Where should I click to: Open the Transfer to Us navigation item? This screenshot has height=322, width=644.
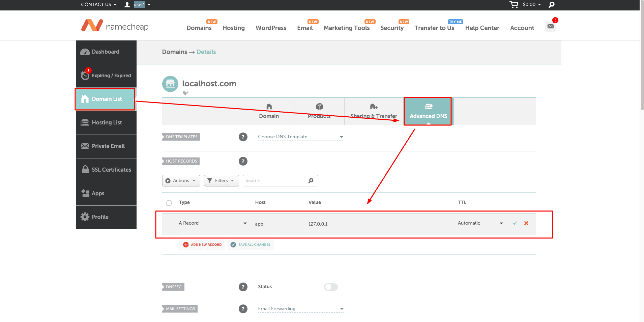[x=434, y=28]
